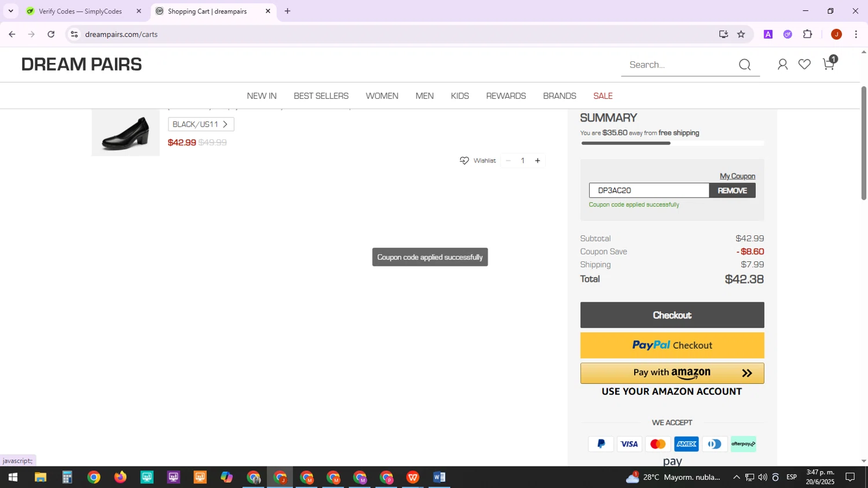Click the install app icon in address bar

723,35
